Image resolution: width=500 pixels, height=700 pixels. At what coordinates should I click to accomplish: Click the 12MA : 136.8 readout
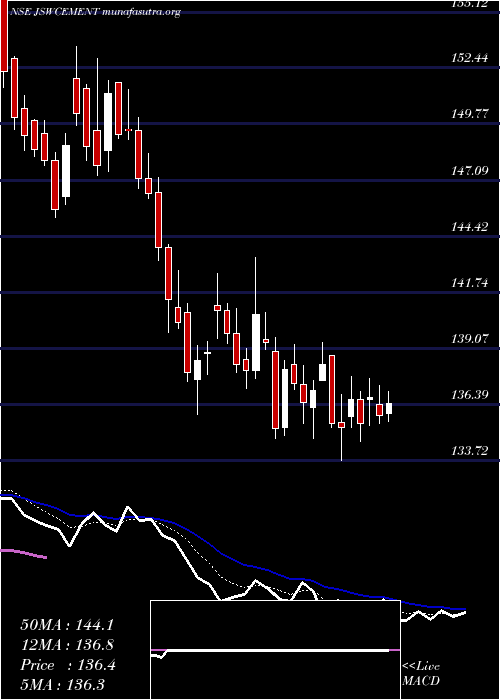(67, 645)
